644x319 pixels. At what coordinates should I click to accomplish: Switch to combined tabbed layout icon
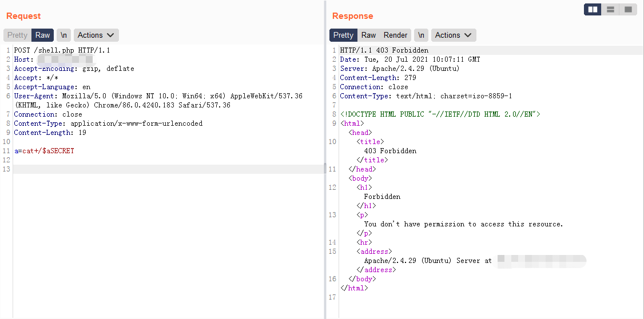click(x=628, y=10)
